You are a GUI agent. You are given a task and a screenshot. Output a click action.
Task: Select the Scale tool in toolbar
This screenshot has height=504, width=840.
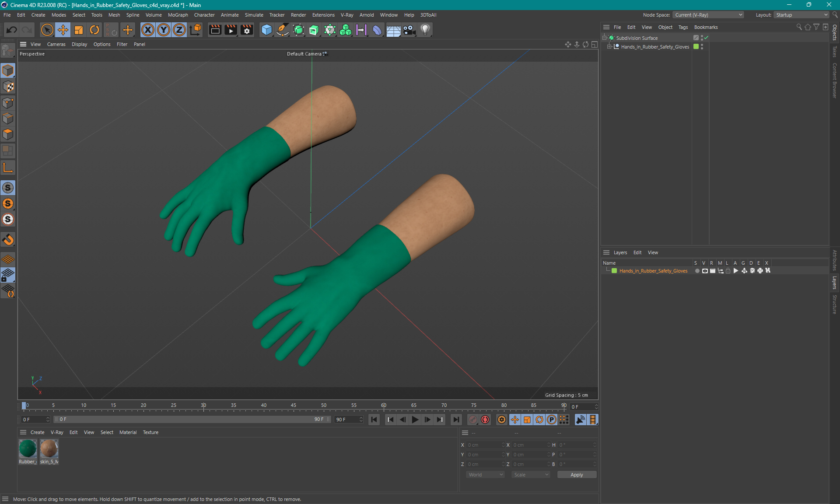coord(78,29)
